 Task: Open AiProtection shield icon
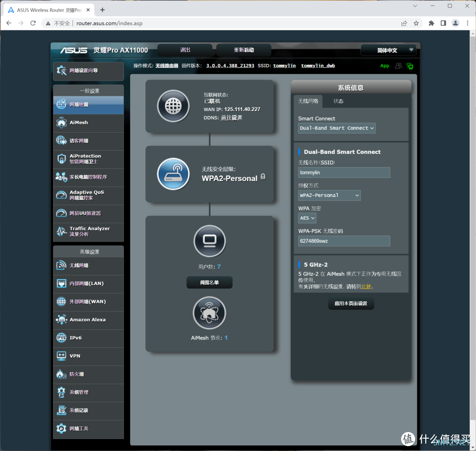(x=61, y=159)
